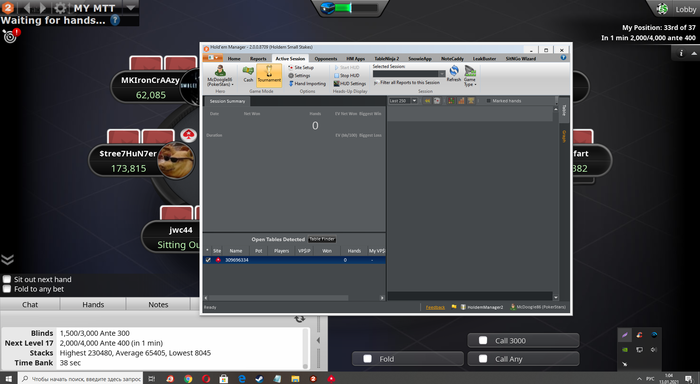Open the TableNinja 2 tab

pyautogui.click(x=387, y=58)
